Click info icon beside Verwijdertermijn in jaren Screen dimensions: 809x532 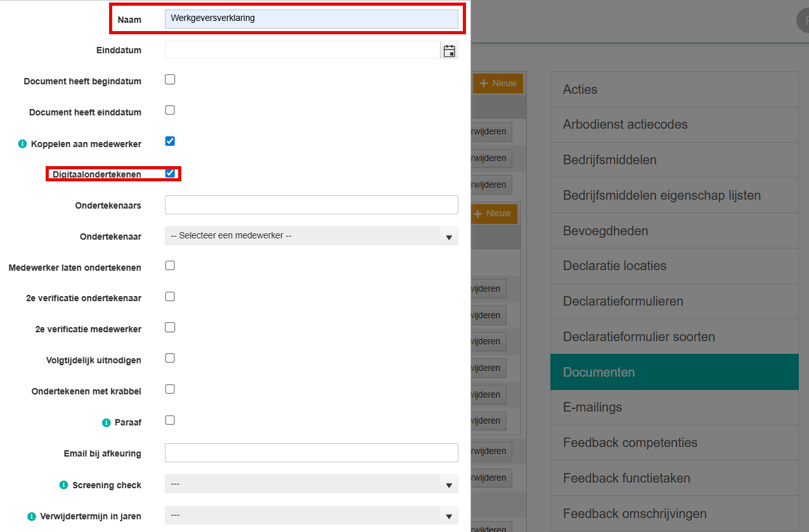32,516
